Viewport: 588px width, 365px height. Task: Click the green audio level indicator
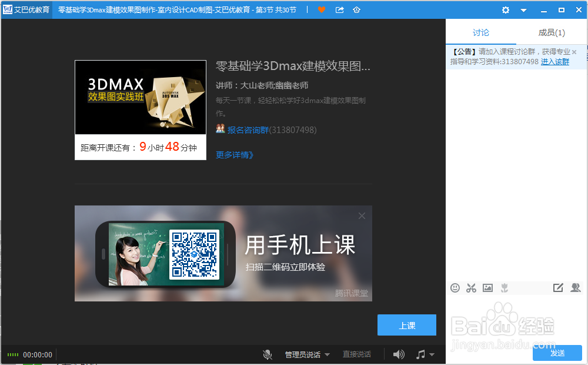[13, 354]
